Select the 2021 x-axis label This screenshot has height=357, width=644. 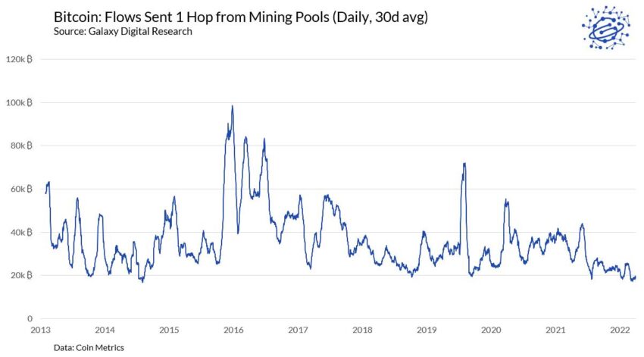pos(555,330)
